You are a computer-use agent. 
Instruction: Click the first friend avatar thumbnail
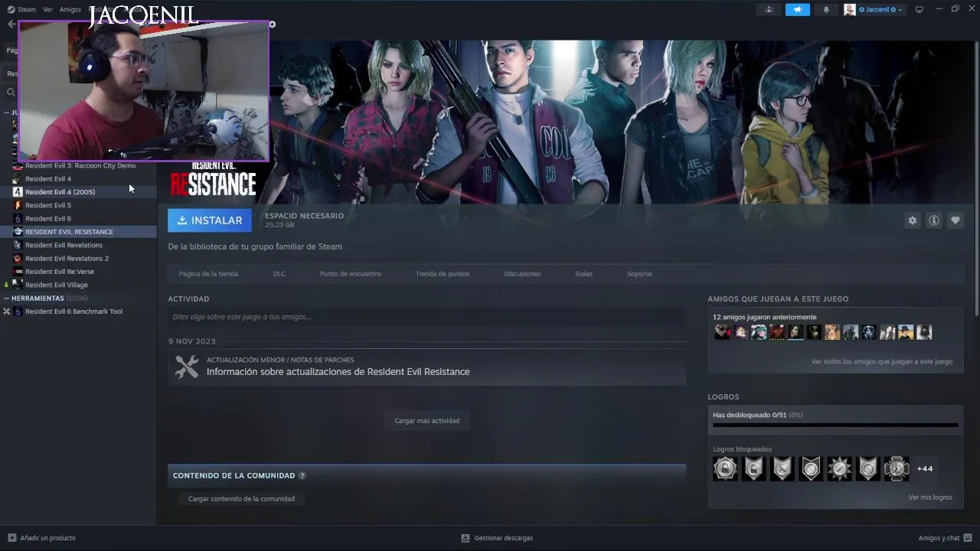tap(722, 332)
